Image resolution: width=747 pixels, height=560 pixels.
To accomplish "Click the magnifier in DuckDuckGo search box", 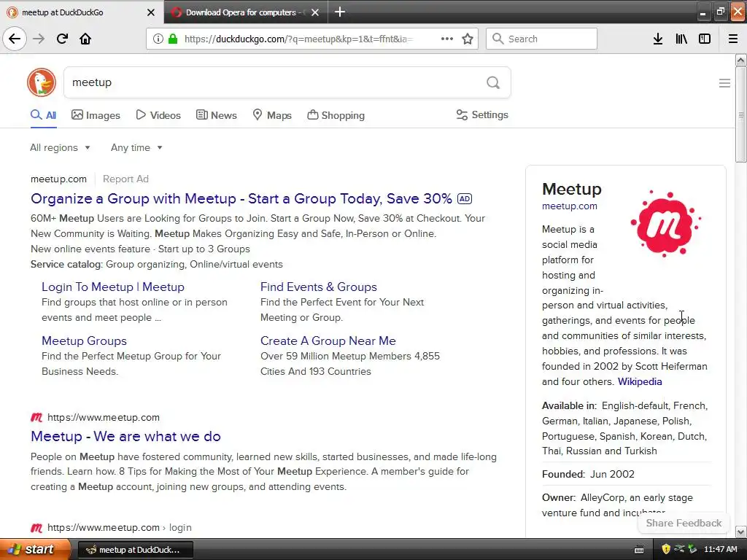I will pyautogui.click(x=493, y=83).
